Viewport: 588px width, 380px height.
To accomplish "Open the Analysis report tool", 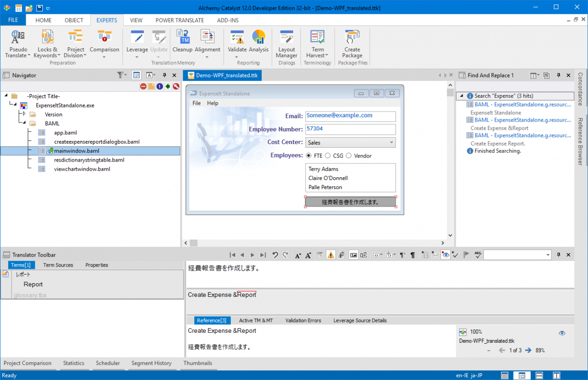I will (x=259, y=38).
